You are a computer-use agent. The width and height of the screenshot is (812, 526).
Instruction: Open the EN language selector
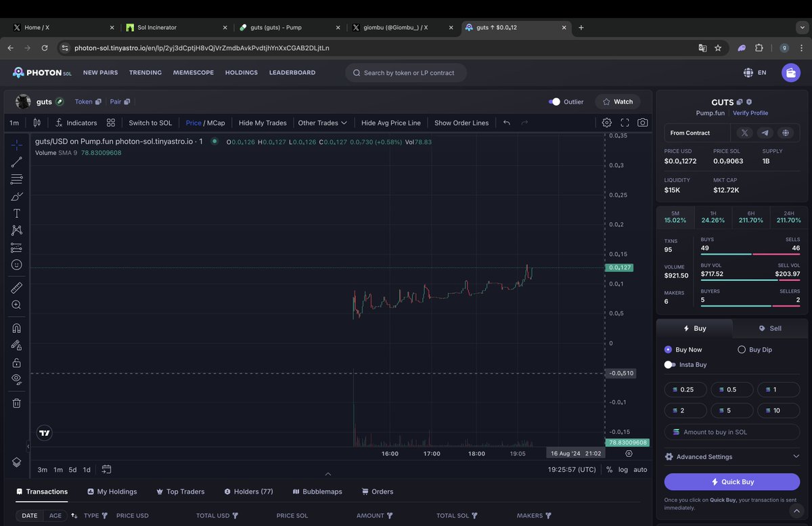tap(754, 72)
